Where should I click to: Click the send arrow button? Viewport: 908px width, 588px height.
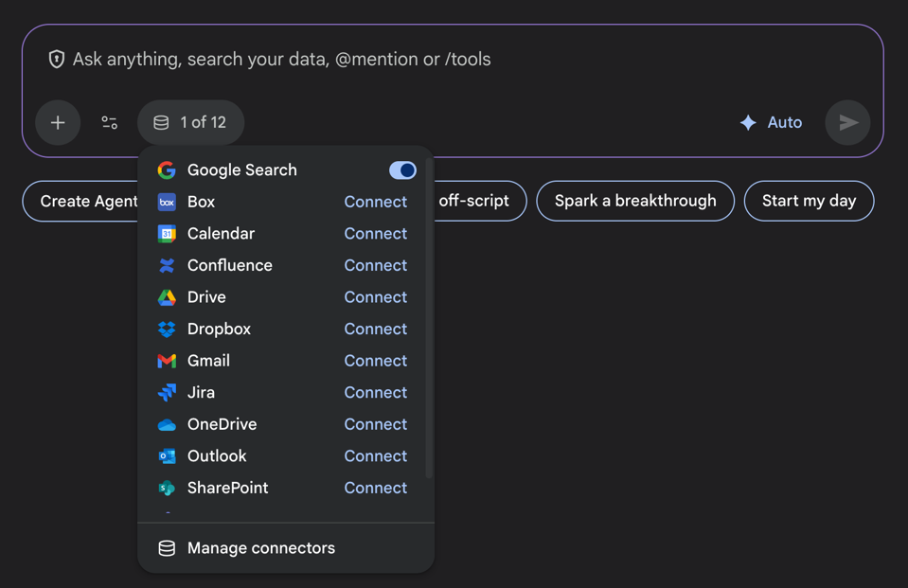[847, 123]
